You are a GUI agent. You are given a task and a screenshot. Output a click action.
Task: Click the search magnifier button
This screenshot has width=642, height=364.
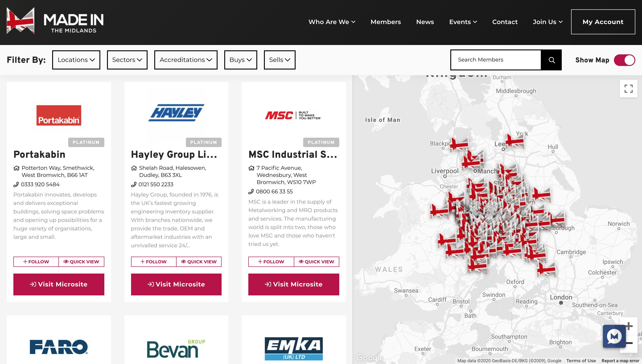[x=551, y=60]
